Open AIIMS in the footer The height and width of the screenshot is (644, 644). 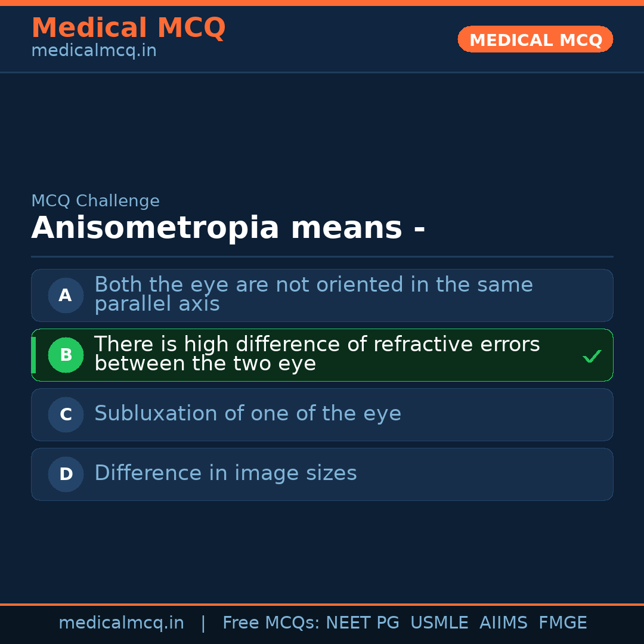[x=503, y=623]
